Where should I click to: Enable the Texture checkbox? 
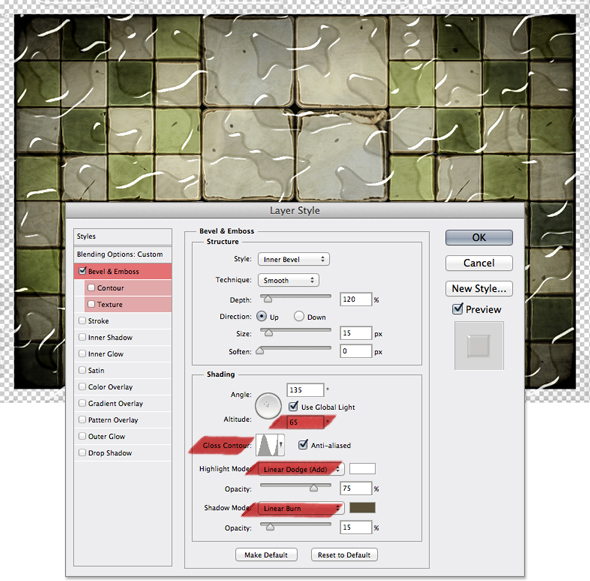click(91, 304)
